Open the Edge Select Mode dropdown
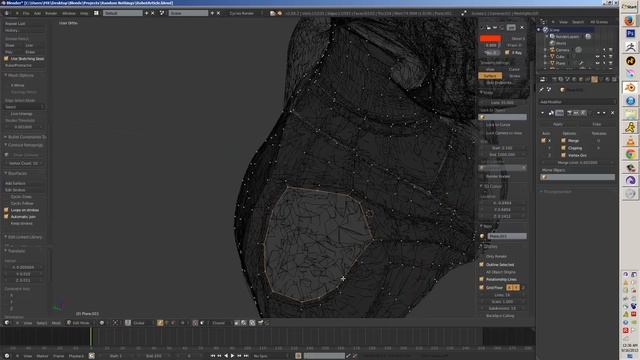Viewport: 640px width, 360px height. [x=24, y=107]
